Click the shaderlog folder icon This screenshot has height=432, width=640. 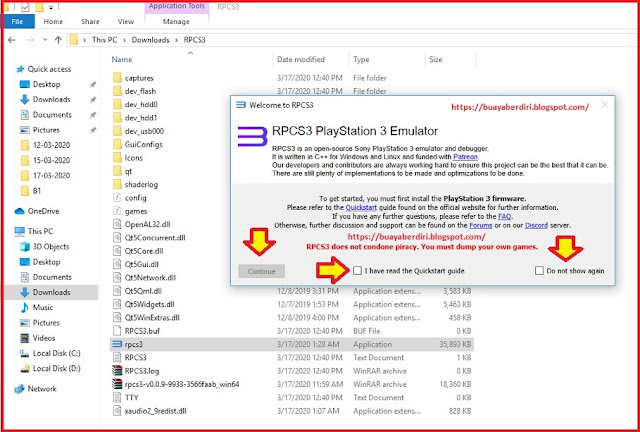(117, 185)
